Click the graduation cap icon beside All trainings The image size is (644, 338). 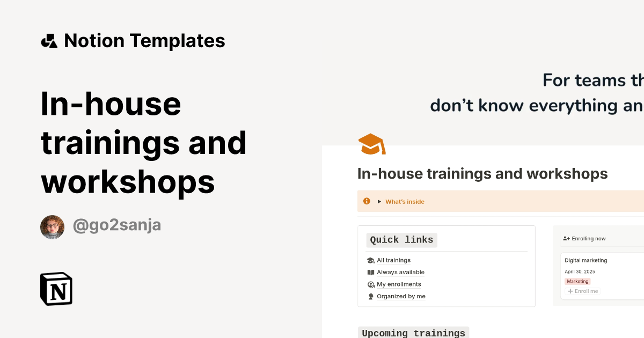point(371,260)
